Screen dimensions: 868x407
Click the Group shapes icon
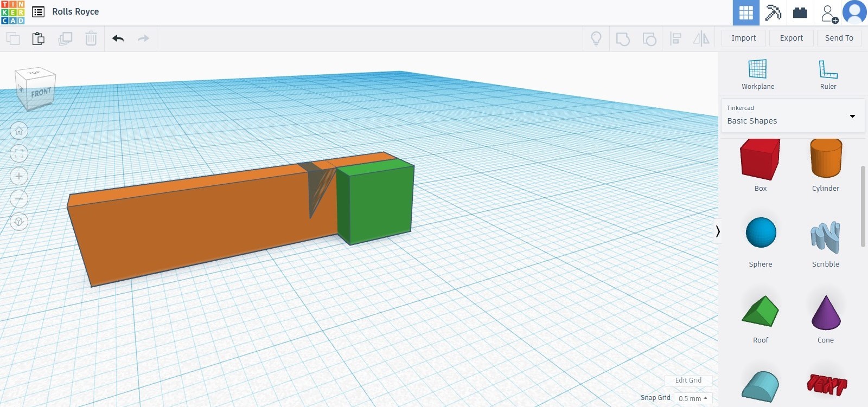tap(623, 38)
